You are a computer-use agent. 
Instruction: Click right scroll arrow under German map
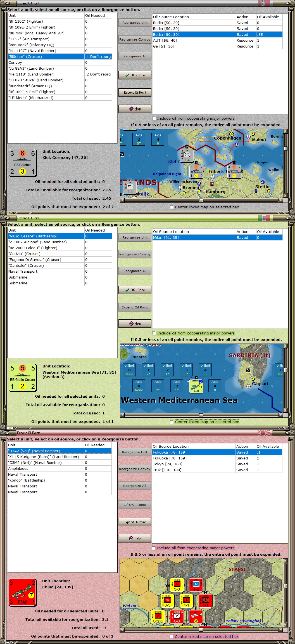[281, 200]
